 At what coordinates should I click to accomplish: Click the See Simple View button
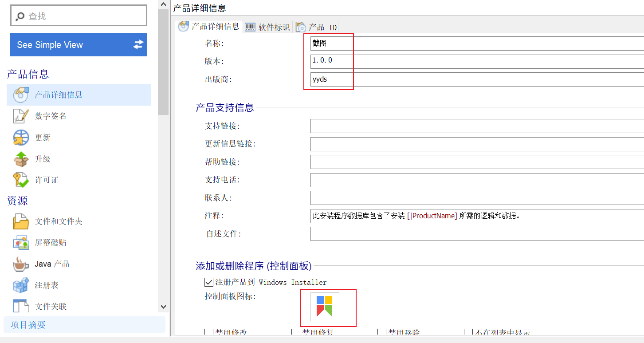click(x=79, y=44)
